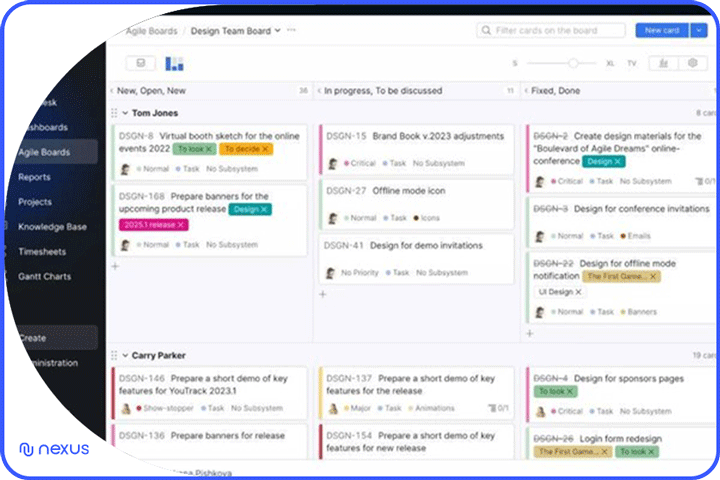The image size is (720, 480).
Task: Collapse the Tom Jones swimlane
Action: 124,113
